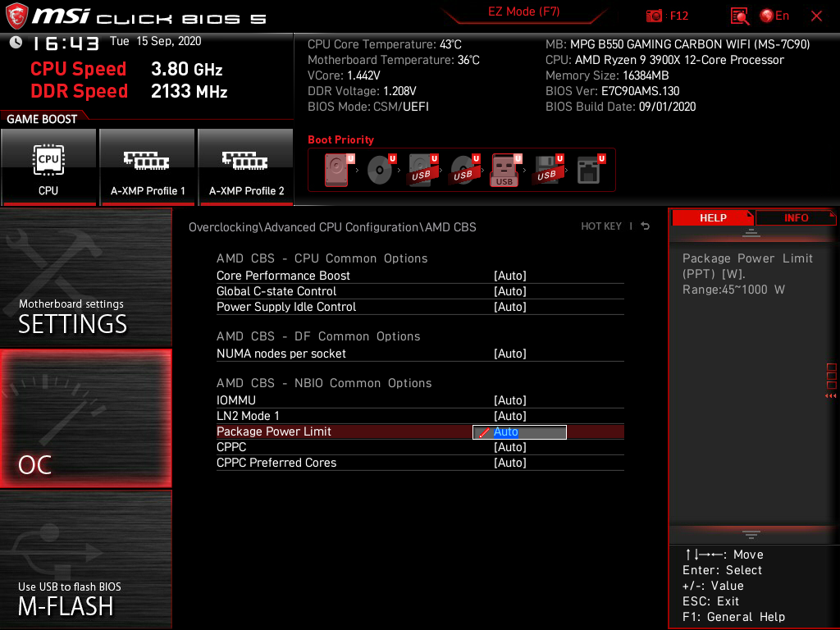Select the highlighted USB key boot device icon
Screen dimensions: 840x630
click(x=505, y=170)
